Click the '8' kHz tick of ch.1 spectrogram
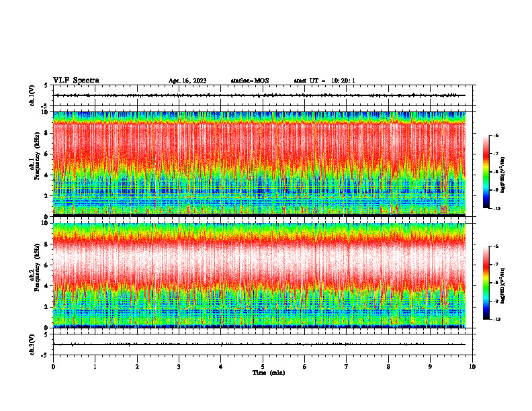Viewport: 532px width, 411px height. pos(46,133)
